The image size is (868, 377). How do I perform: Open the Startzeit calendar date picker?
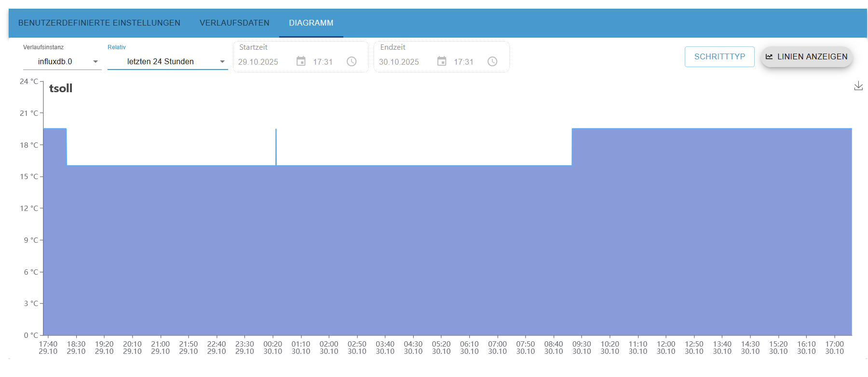[x=301, y=61]
